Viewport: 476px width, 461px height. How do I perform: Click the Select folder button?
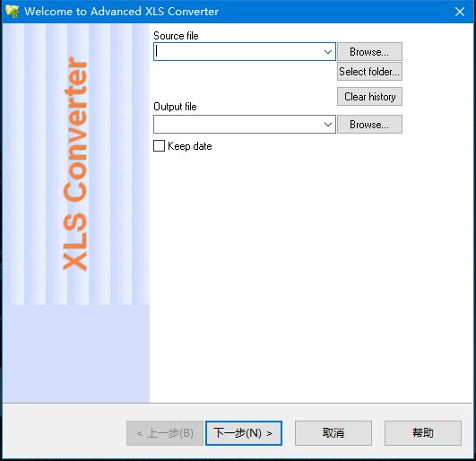[369, 72]
